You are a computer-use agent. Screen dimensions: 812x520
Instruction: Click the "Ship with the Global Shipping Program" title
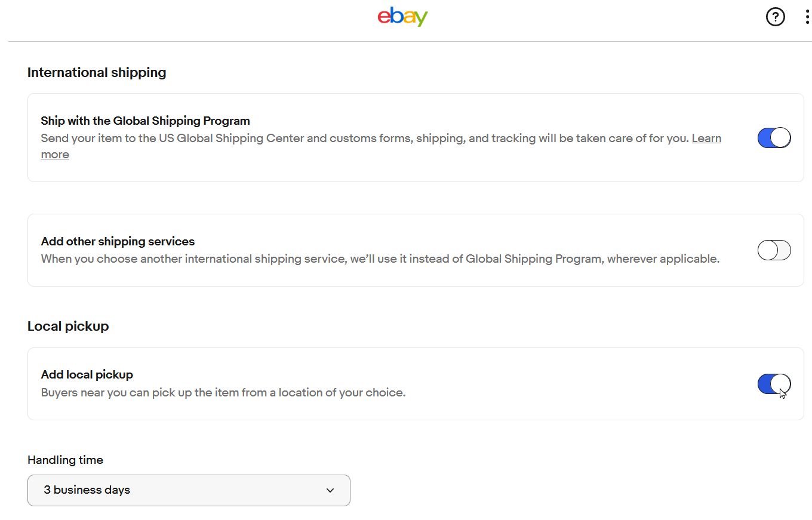pos(145,121)
